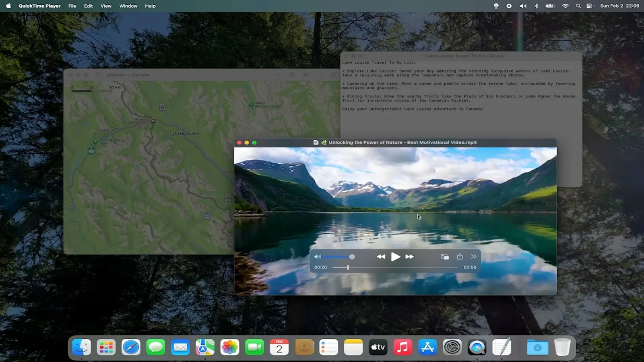644x362 pixels.
Task: Open Spotlight search in menu bar
Action: (x=578, y=6)
